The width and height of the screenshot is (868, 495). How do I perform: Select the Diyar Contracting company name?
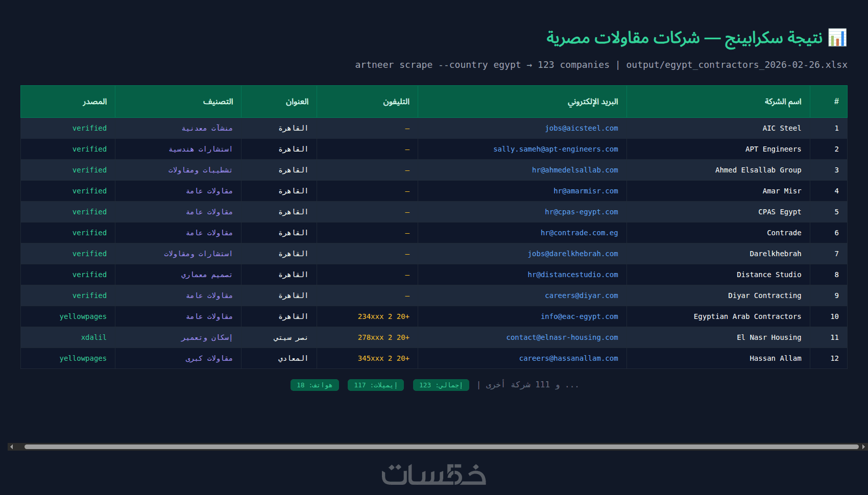tap(764, 295)
